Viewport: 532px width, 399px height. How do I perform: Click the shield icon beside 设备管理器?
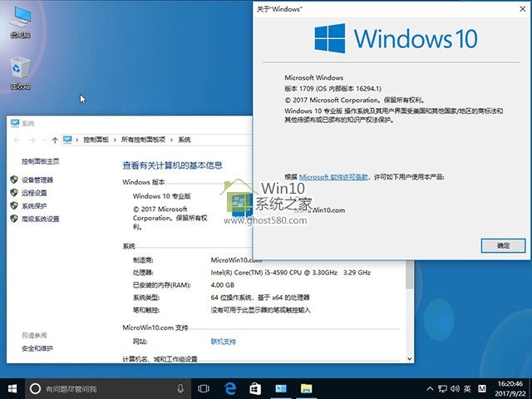tap(14, 180)
